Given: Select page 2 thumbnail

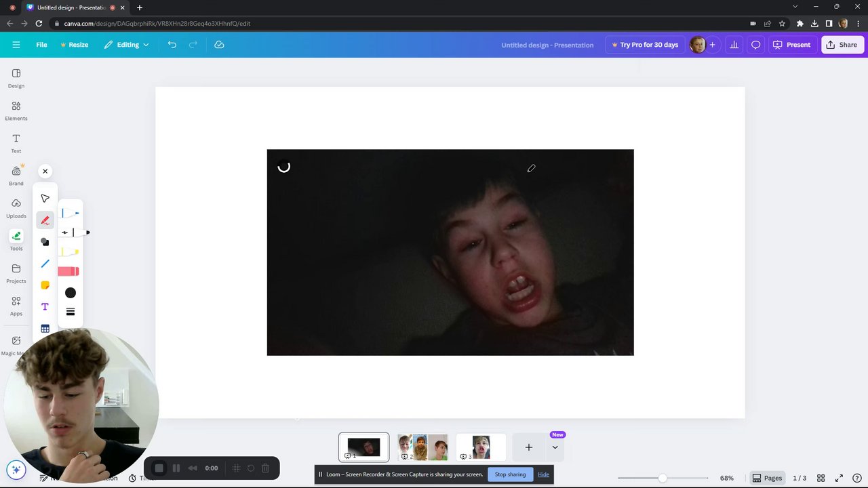Looking at the screenshot, I should (x=422, y=447).
